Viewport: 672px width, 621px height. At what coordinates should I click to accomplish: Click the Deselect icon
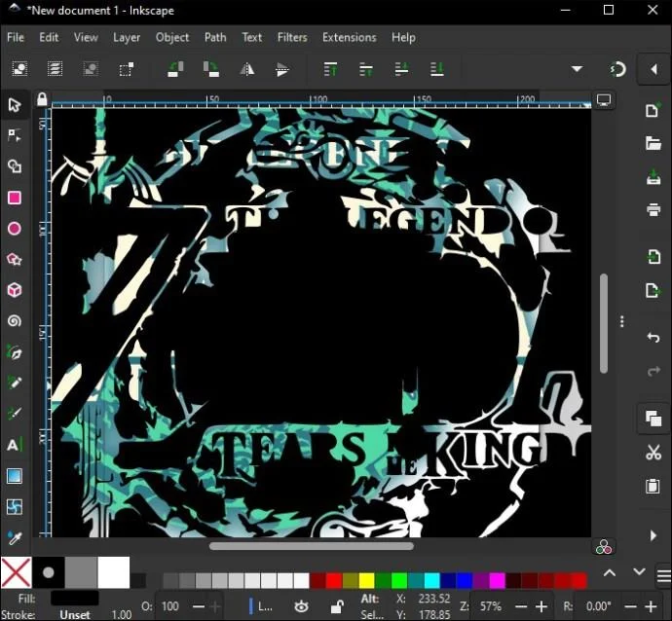91,69
